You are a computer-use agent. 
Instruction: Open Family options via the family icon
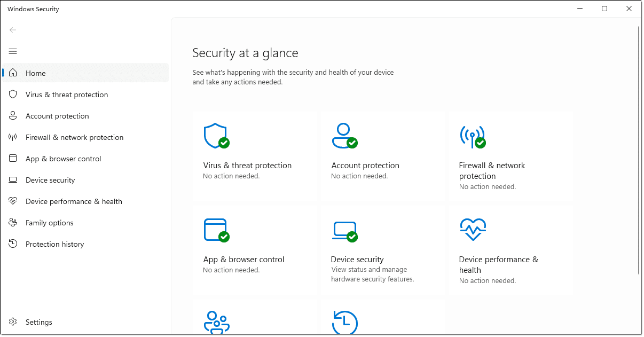216,323
